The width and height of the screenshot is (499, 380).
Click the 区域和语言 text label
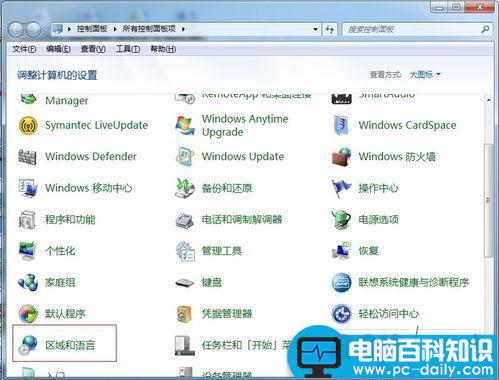point(70,345)
